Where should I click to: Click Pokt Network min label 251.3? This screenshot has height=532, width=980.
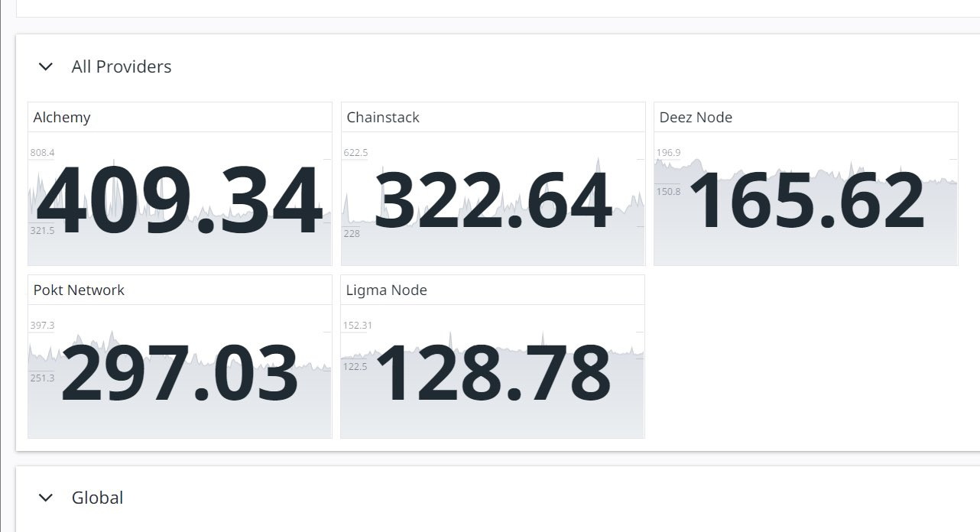click(x=43, y=378)
